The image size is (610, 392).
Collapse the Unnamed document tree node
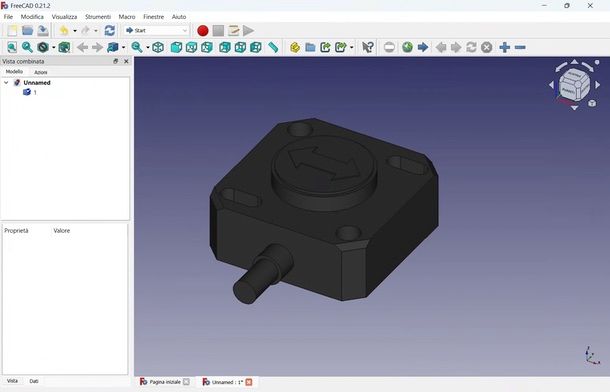(x=6, y=82)
